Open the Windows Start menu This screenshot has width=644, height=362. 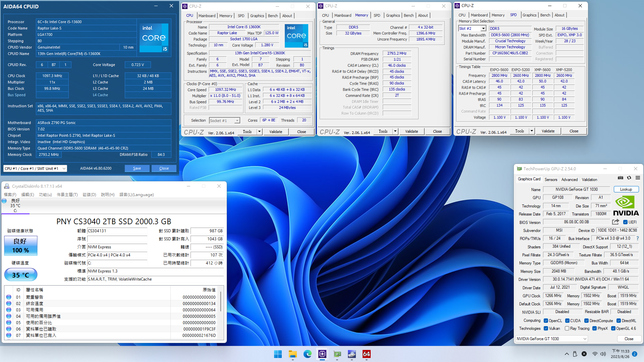click(x=278, y=354)
